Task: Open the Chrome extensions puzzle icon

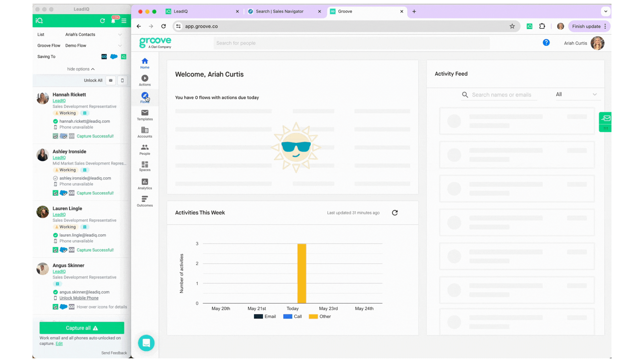Action: tap(542, 26)
